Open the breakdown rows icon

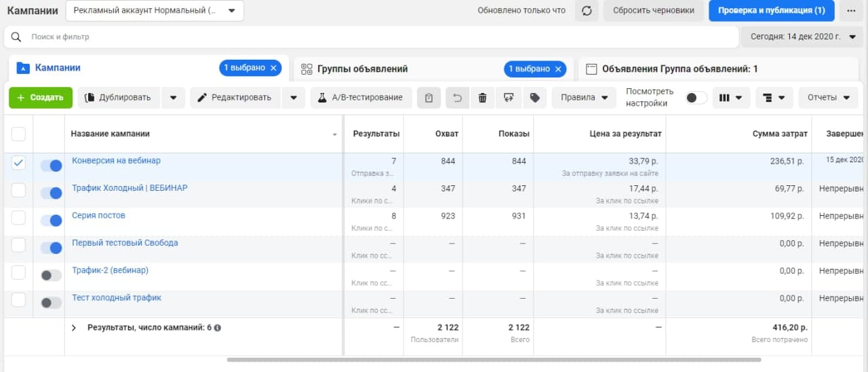(774, 98)
